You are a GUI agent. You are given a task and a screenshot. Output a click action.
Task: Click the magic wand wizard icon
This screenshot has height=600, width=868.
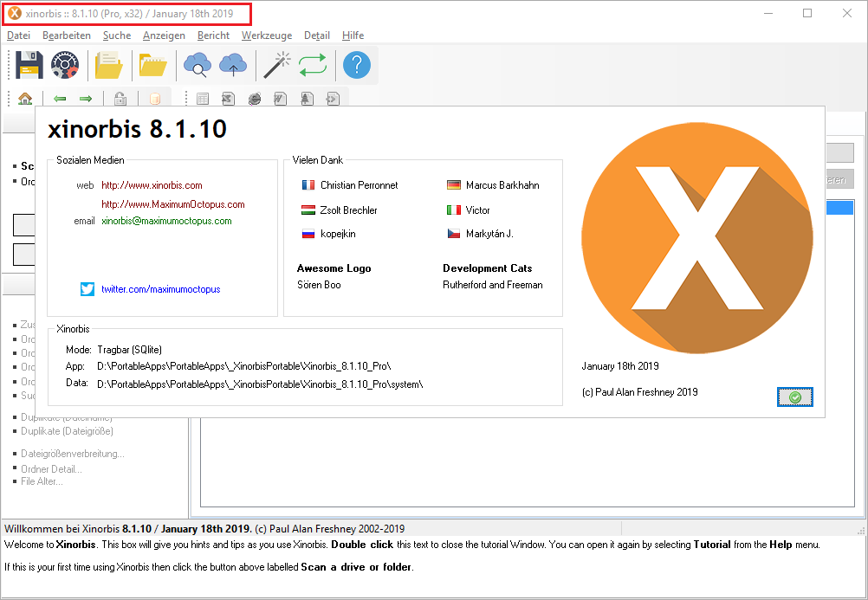pos(277,65)
